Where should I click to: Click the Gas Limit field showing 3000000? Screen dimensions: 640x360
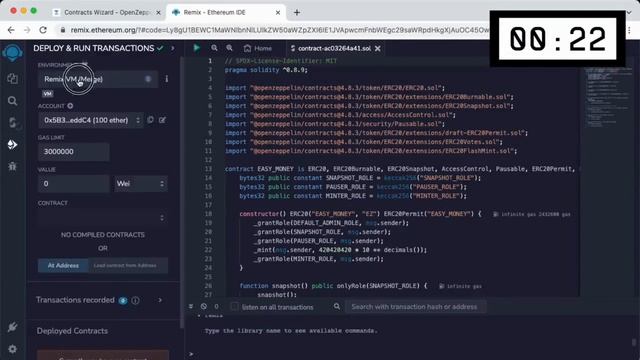click(73, 151)
